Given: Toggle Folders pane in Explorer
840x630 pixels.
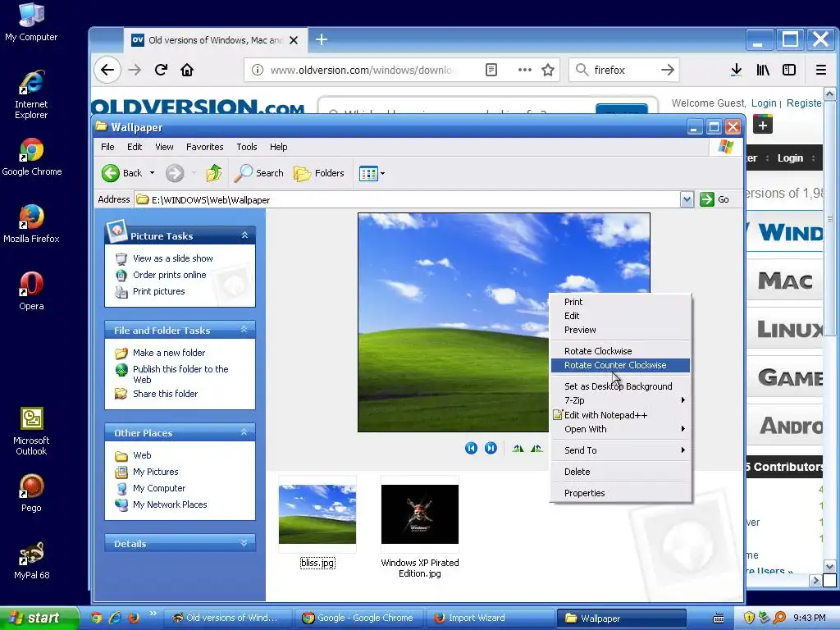Looking at the screenshot, I should (x=319, y=173).
